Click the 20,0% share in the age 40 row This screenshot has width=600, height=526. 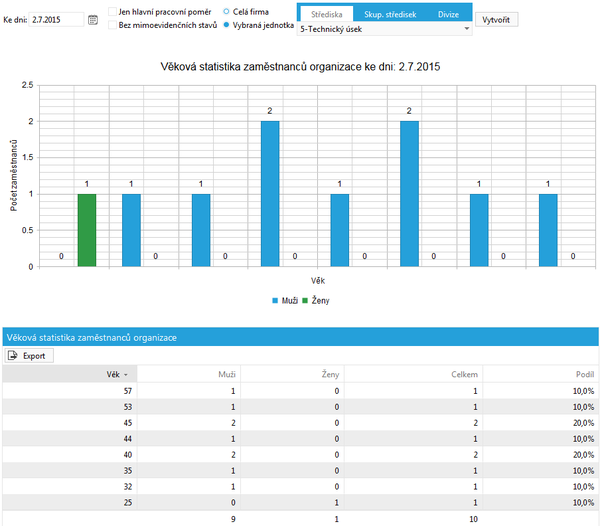(x=583, y=454)
